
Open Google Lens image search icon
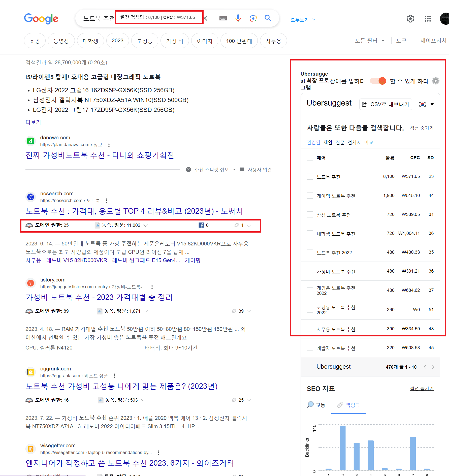(x=253, y=18)
